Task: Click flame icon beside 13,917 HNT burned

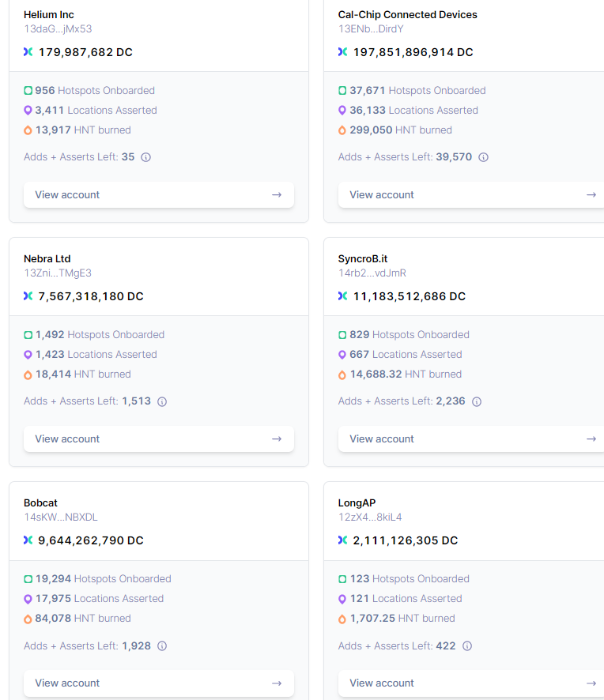Action: [28, 130]
